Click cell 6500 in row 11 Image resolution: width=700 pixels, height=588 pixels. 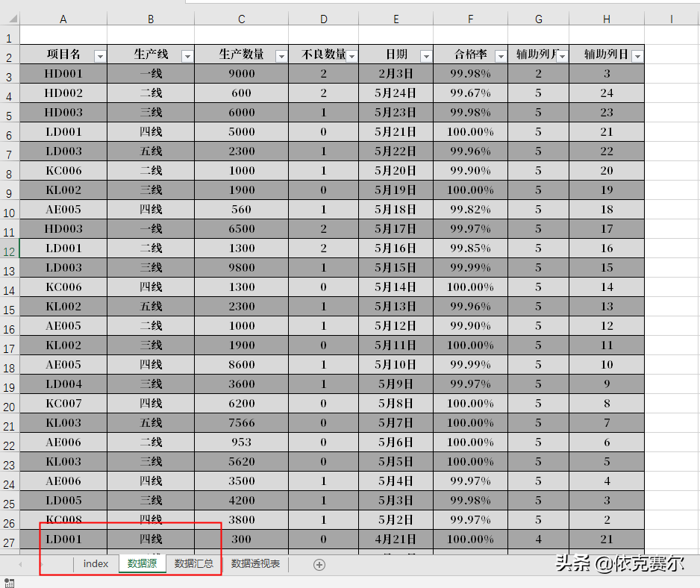tap(242, 228)
